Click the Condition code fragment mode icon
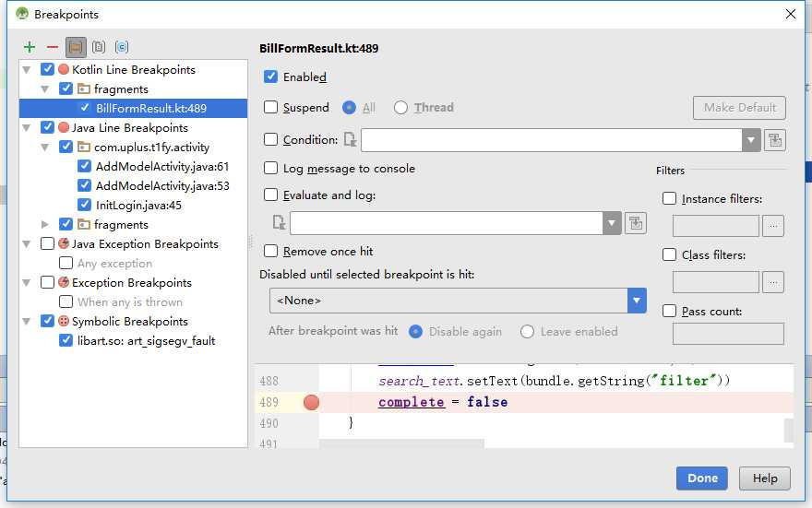 tap(350, 139)
